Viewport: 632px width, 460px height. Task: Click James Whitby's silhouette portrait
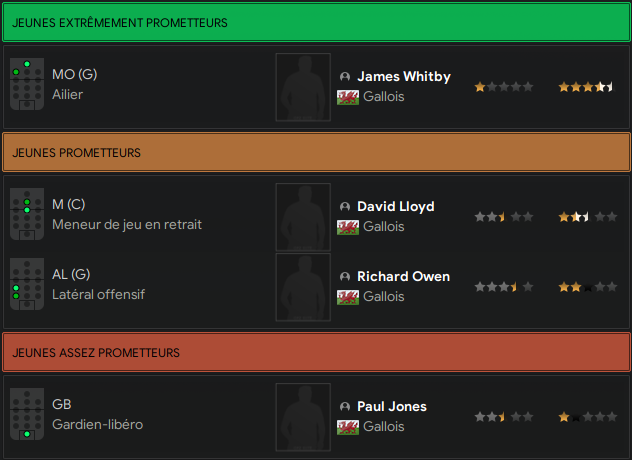[303, 87]
